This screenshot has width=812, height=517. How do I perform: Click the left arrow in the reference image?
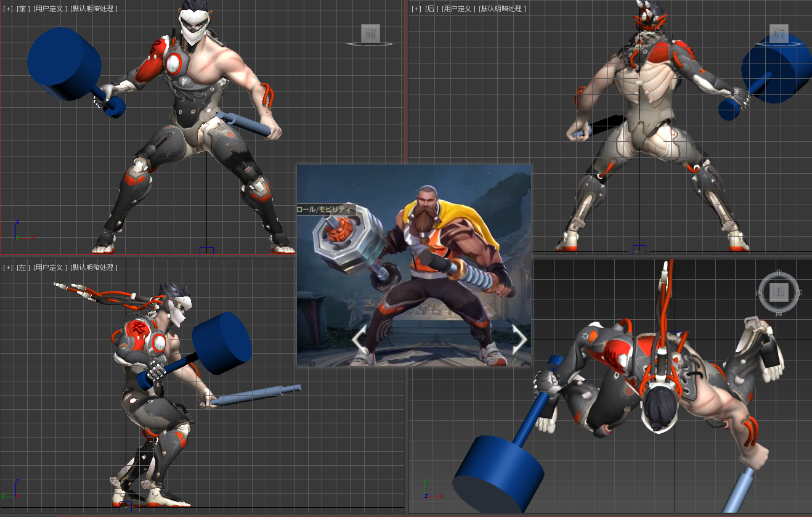click(x=359, y=338)
